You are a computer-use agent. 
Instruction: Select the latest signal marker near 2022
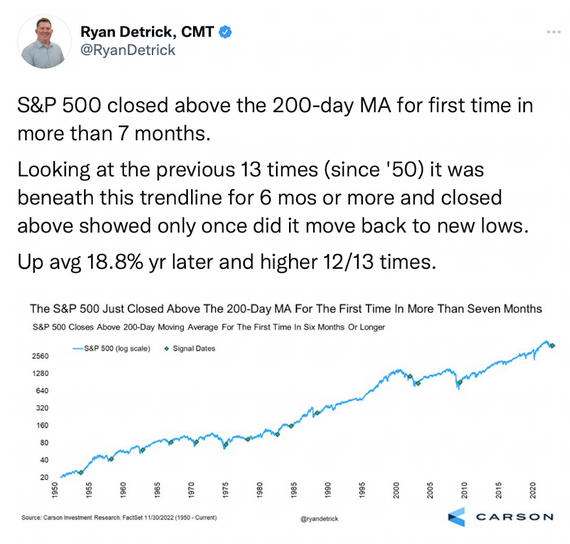pos(552,345)
